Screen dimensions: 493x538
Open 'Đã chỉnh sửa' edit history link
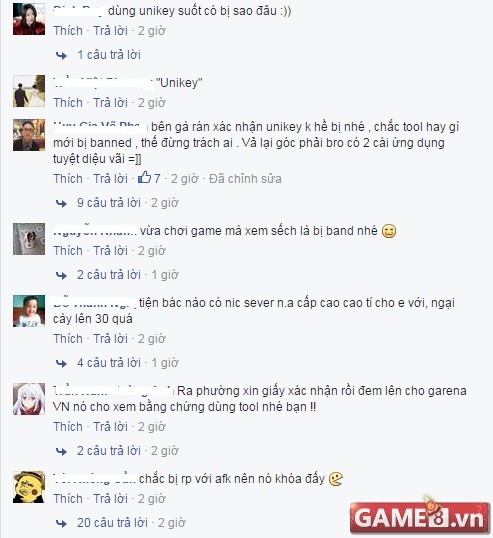pos(245,179)
